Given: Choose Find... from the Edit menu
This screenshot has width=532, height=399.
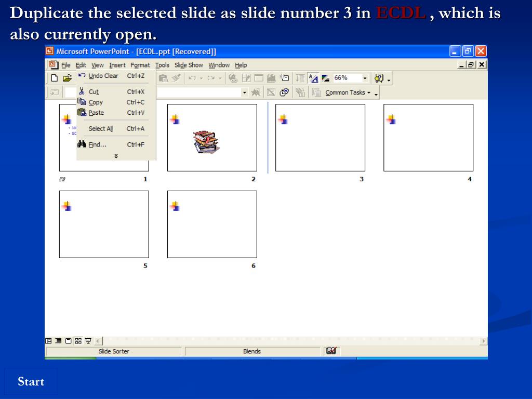Looking at the screenshot, I should tap(116, 144).
